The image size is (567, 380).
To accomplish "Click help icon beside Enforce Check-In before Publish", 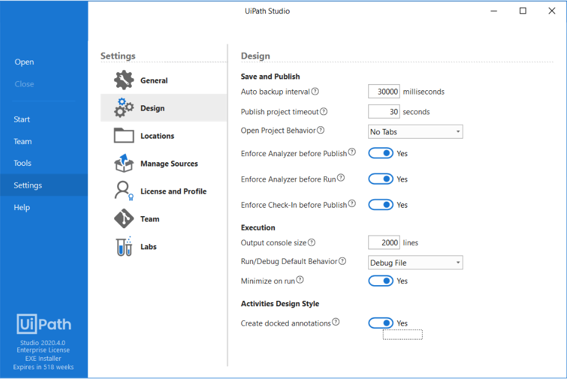I will pyautogui.click(x=352, y=204).
